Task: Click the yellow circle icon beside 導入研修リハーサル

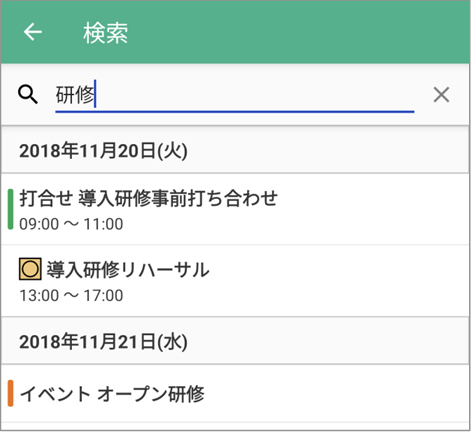Action: point(30,269)
